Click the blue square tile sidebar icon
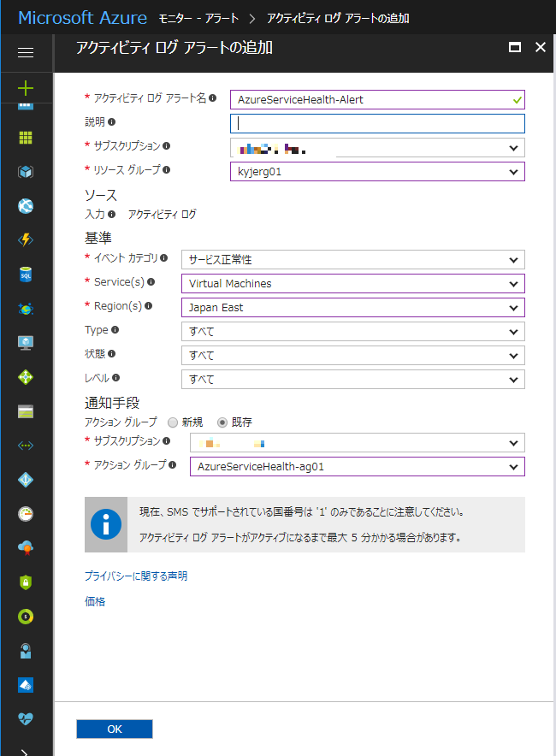Viewport: 556px width, 756px height. click(x=26, y=685)
